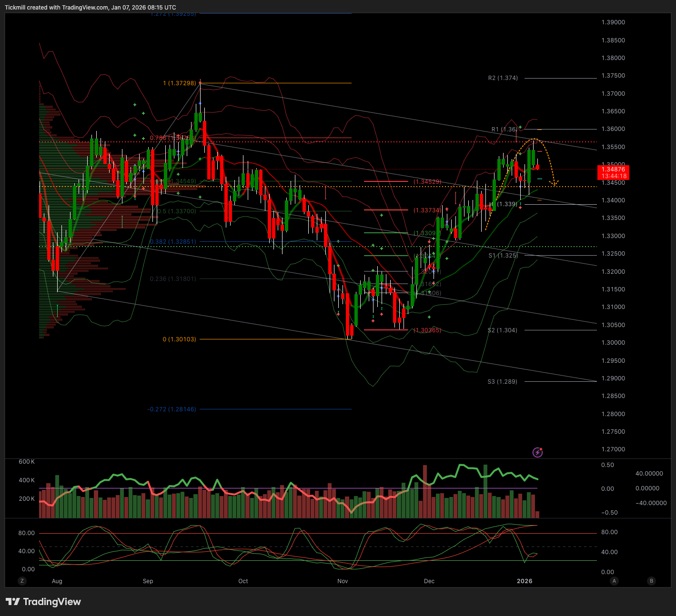Image resolution: width=676 pixels, height=616 pixels.
Task: Click the 0.382 (1.32851) retracement label
Action: click(x=173, y=242)
